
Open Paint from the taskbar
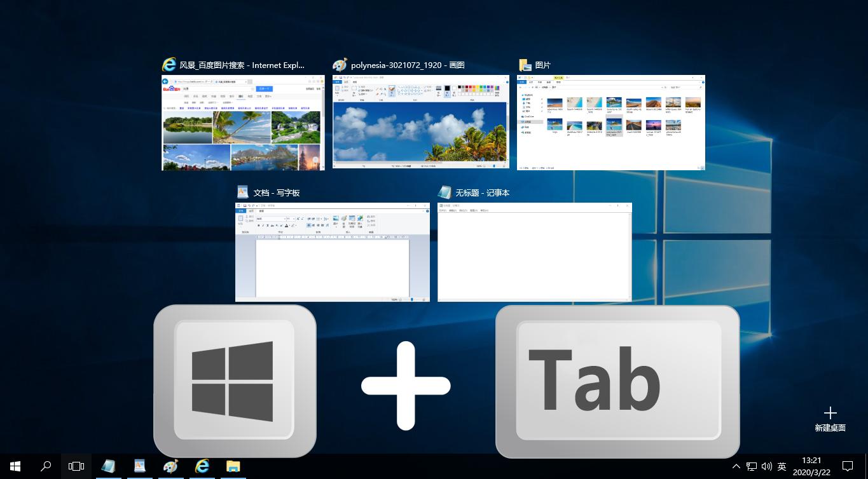(170, 466)
